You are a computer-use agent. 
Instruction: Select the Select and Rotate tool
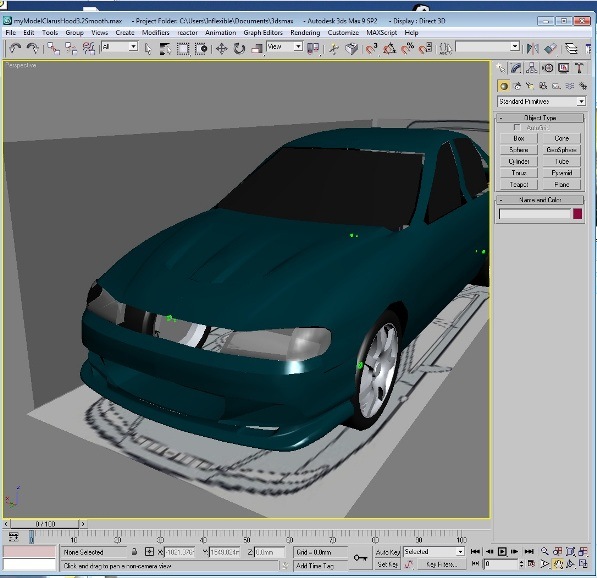pos(239,49)
